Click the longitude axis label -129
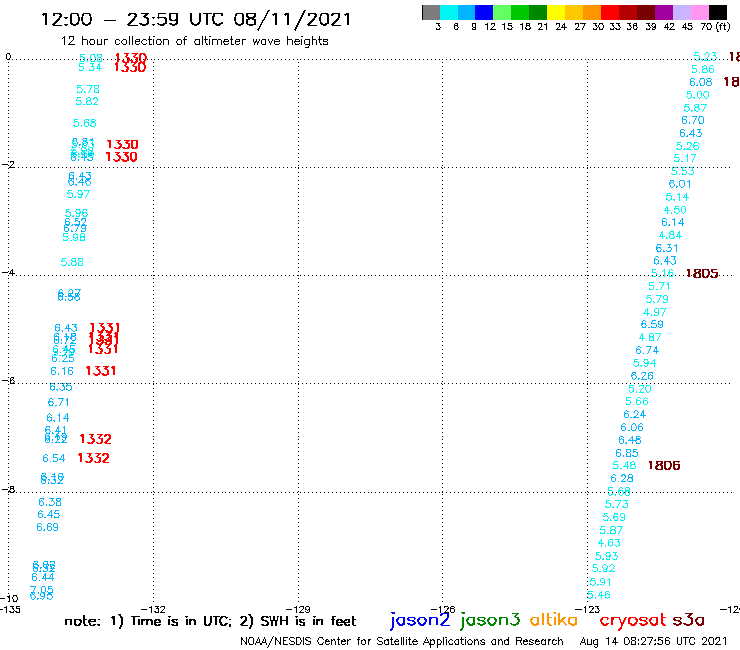 tap(298, 609)
